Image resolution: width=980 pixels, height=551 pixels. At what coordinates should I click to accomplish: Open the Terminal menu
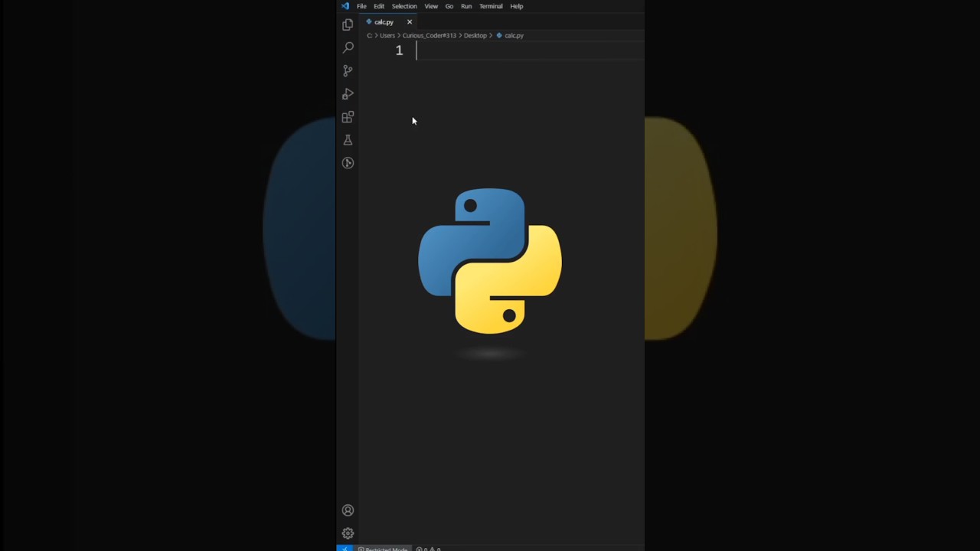coord(491,6)
